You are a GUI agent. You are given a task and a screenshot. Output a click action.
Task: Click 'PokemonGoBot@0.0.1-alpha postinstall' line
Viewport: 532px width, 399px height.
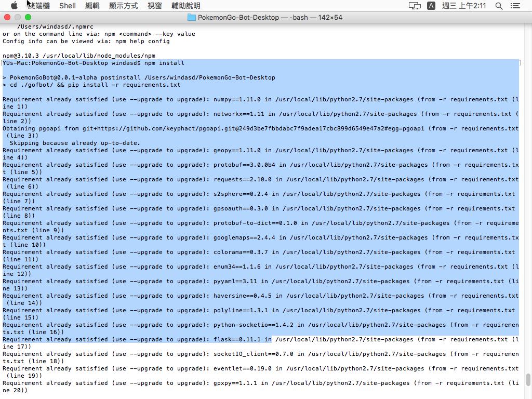pyautogui.click(x=139, y=78)
